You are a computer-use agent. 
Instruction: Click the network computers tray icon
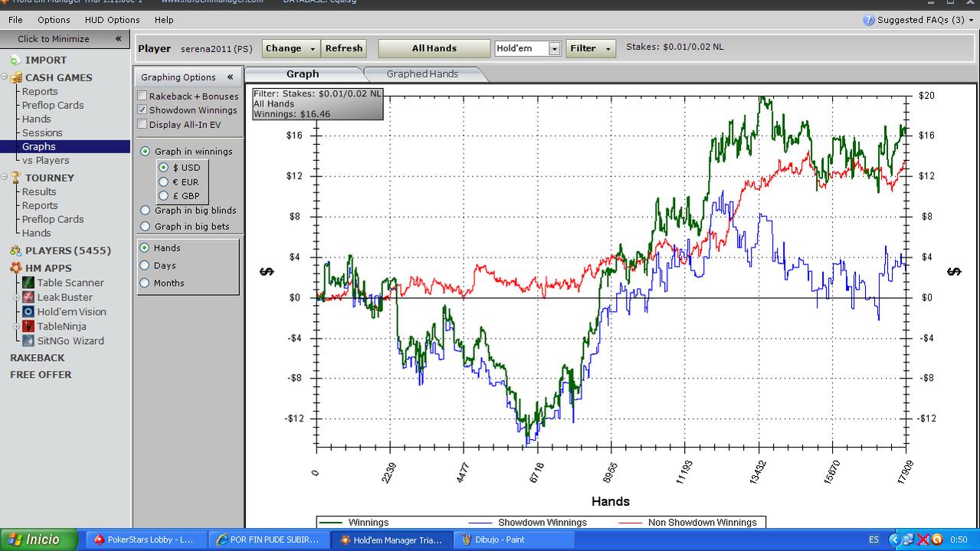coord(908,540)
